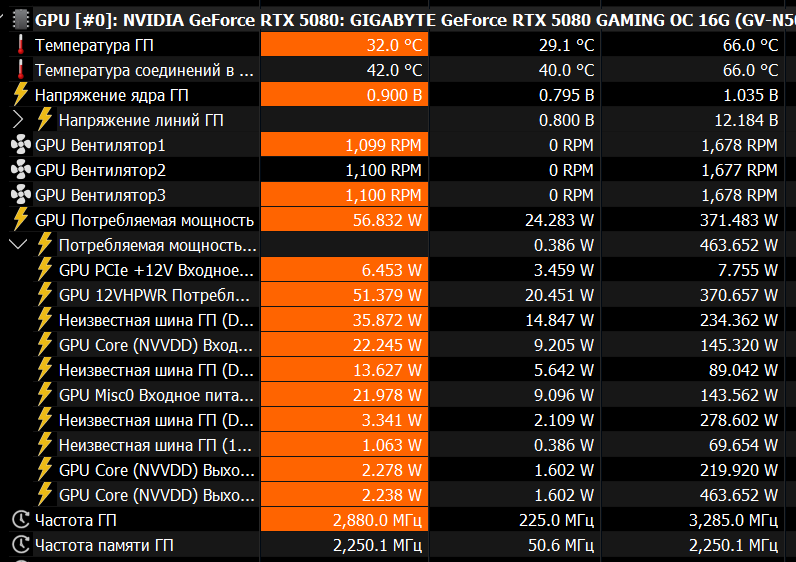Collapse the Потребляемая мощность... subgroup
The height and width of the screenshot is (562, 796).
pos(18,245)
